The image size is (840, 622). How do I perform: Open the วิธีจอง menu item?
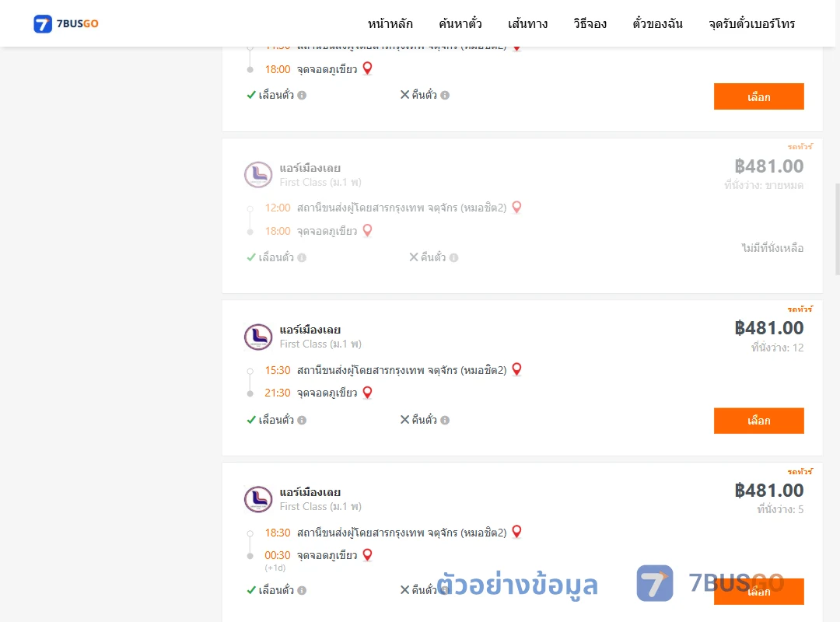590,23
